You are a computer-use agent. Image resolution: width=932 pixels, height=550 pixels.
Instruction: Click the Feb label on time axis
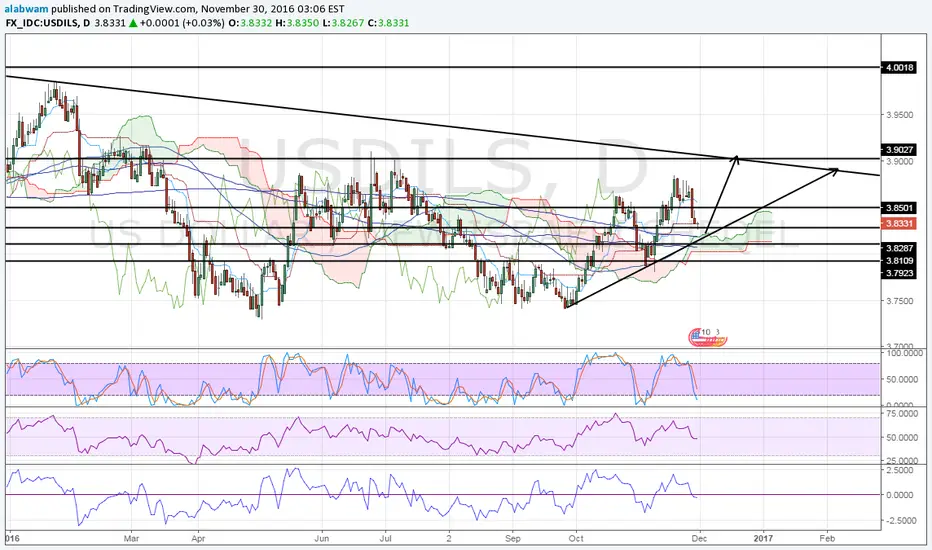coord(827,538)
